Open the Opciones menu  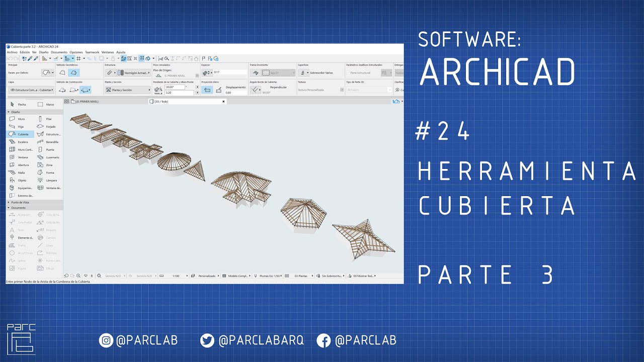[x=76, y=52]
